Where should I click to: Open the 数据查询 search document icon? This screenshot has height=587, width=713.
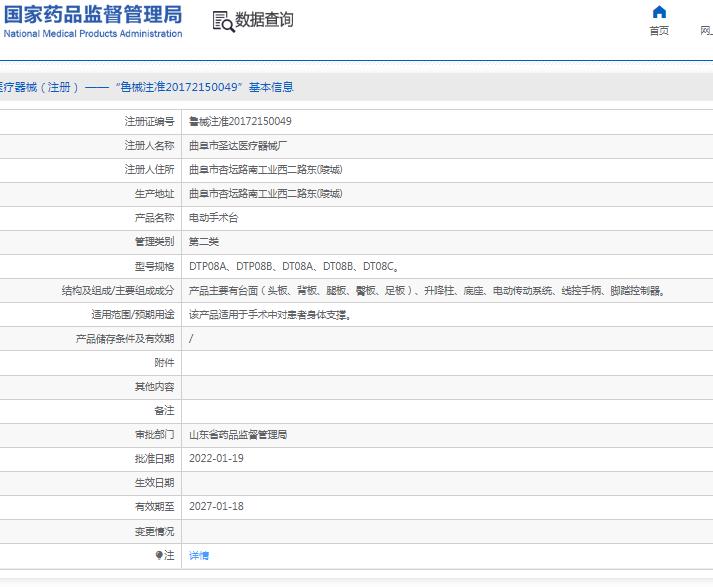coord(223,21)
